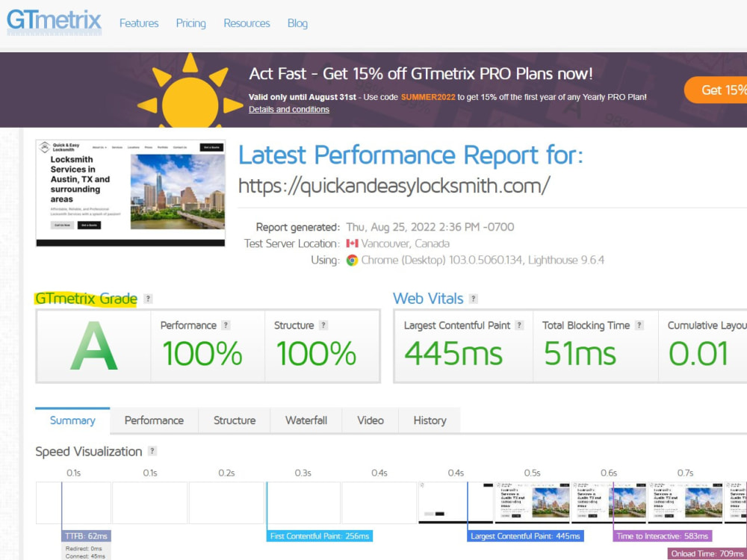Click help icon beside Speed Visualization
Viewport: 747px width, 560px height.
tap(152, 451)
